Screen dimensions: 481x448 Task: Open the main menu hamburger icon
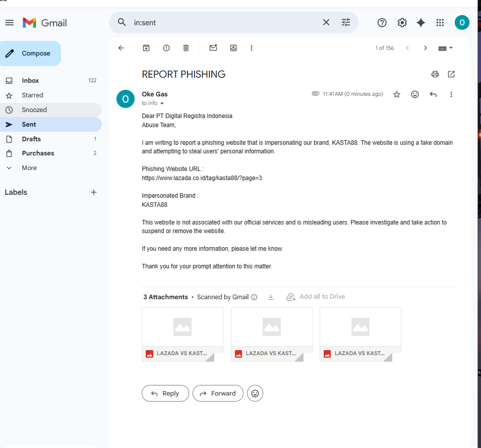coord(10,23)
